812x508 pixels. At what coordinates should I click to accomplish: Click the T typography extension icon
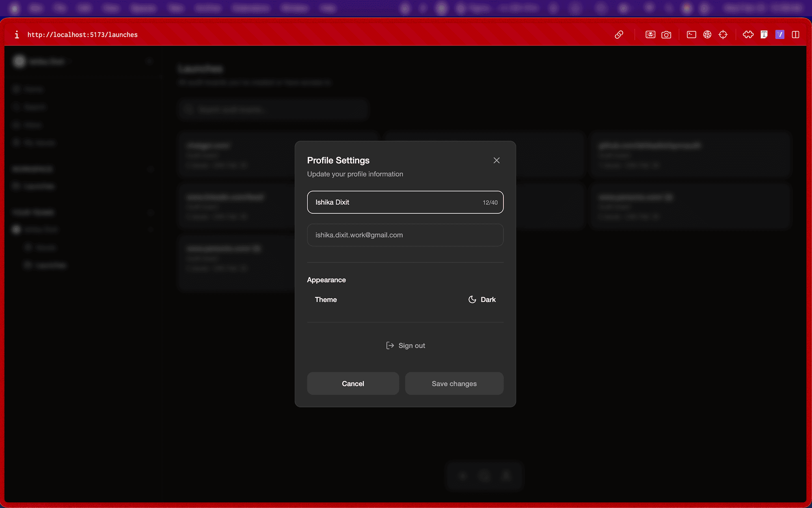coord(764,34)
